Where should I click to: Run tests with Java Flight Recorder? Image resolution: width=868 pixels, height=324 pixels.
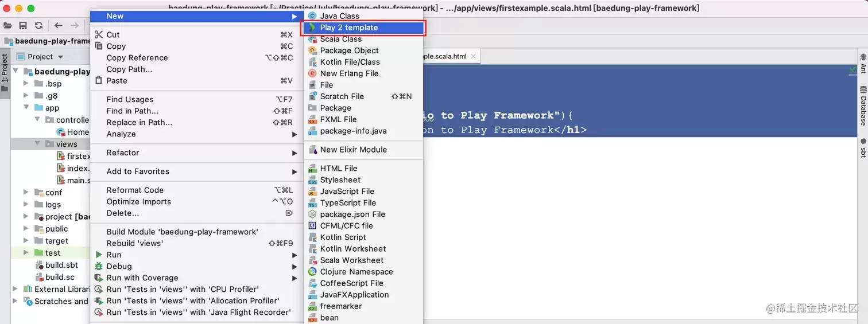tap(197, 313)
